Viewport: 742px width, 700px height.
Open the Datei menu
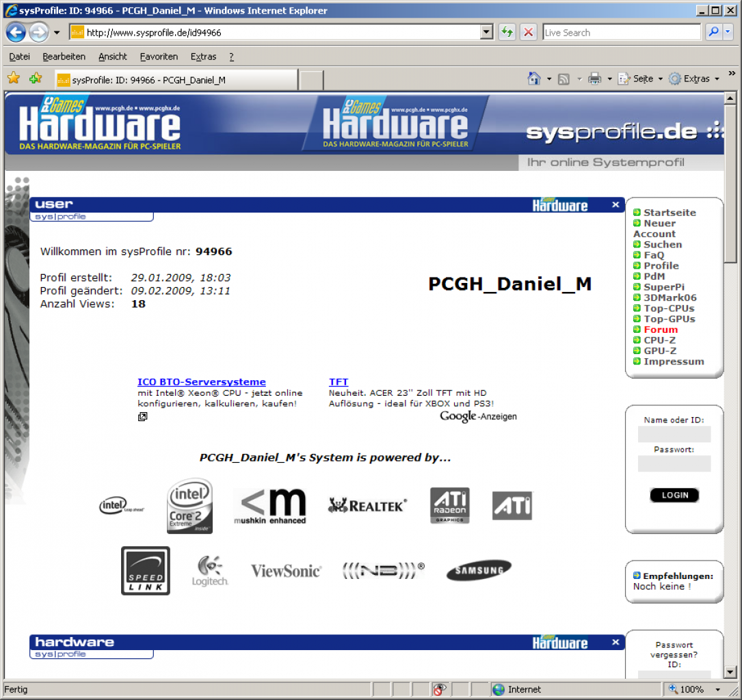[x=19, y=56]
